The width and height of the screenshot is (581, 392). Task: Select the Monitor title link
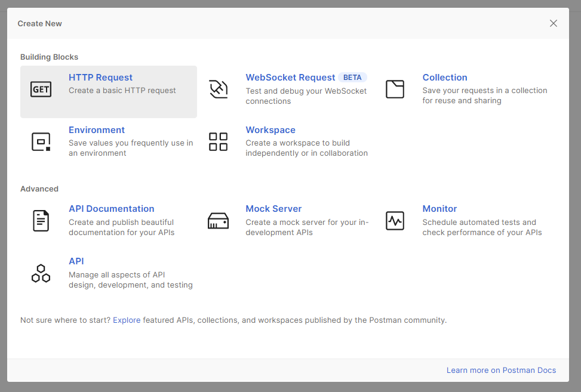coord(439,209)
